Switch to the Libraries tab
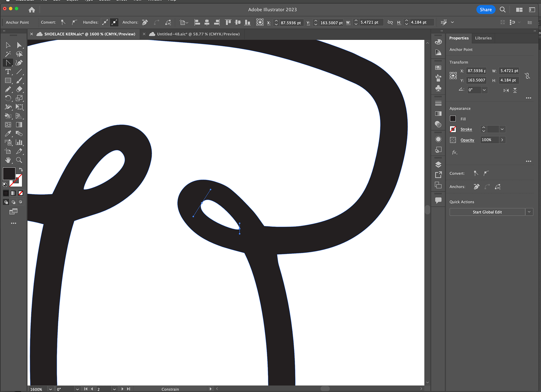Image resolution: width=541 pixels, height=392 pixels. coord(483,38)
